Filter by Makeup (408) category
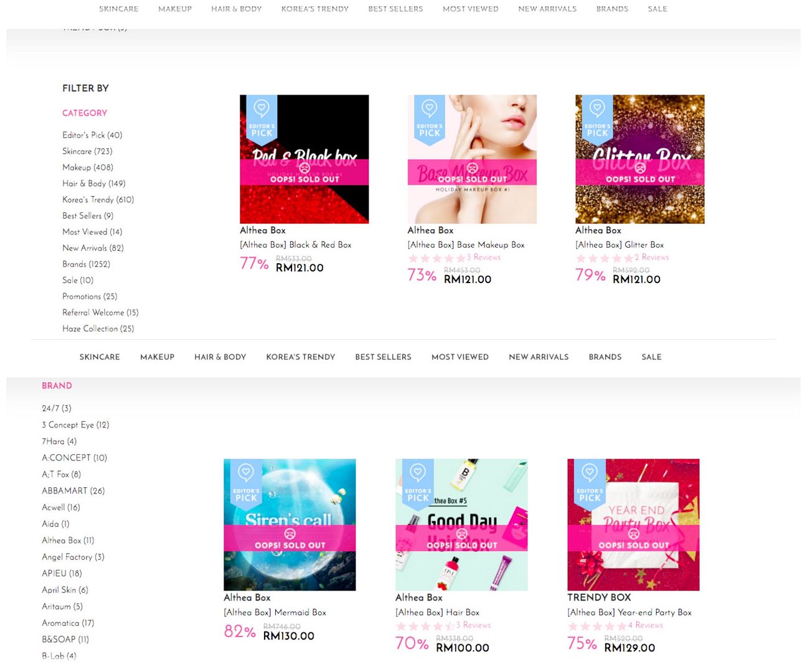The image size is (807, 672). point(88,167)
